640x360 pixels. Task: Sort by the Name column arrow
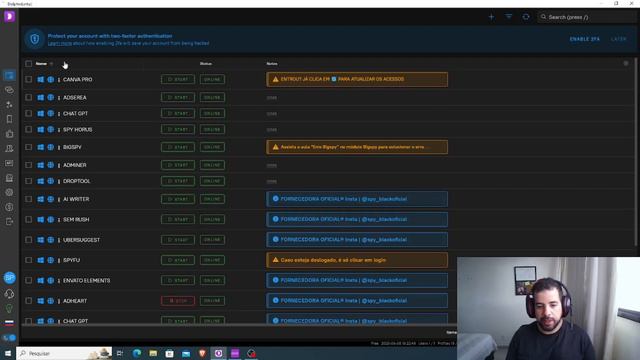51,64
